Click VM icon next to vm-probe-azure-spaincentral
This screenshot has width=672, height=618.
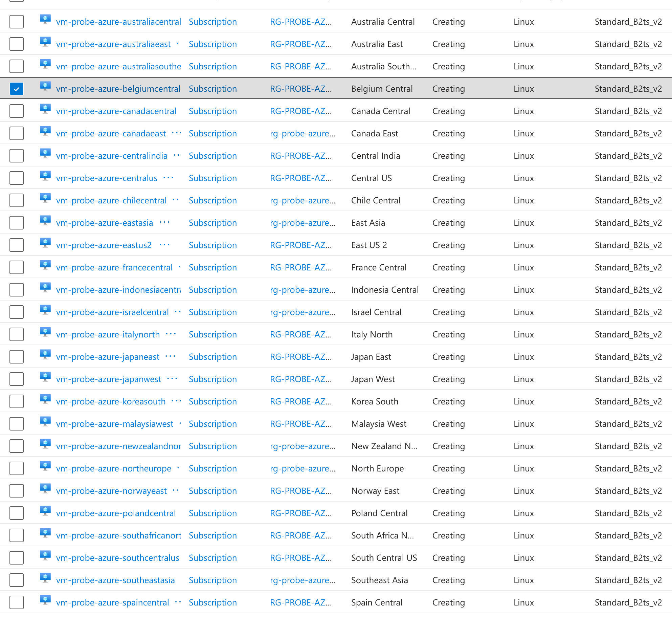click(x=45, y=600)
